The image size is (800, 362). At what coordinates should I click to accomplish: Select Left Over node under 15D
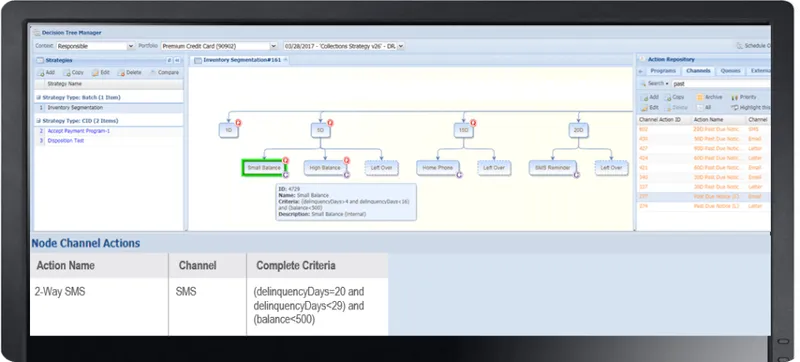click(x=494, y=168)
